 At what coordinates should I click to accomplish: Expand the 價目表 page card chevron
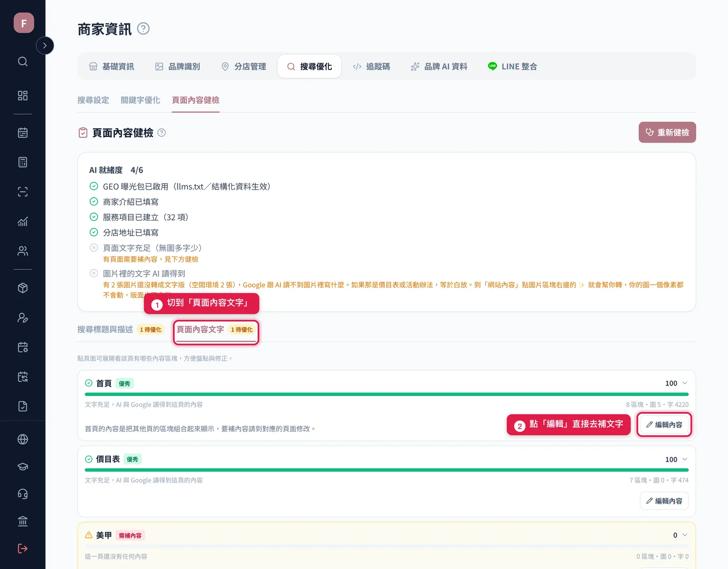click(x=685, y=459)
